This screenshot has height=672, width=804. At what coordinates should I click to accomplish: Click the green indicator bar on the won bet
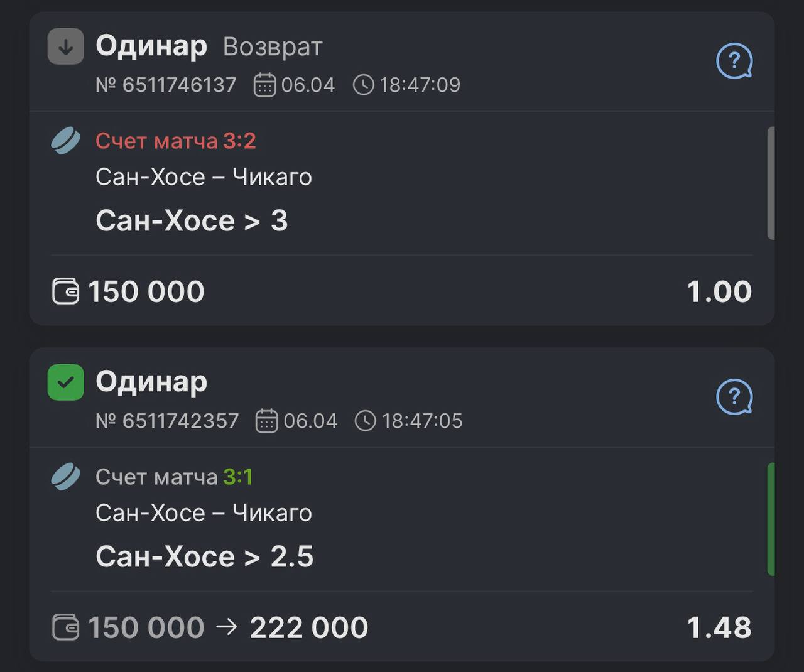pyautogui.click(x=771, y=519)
